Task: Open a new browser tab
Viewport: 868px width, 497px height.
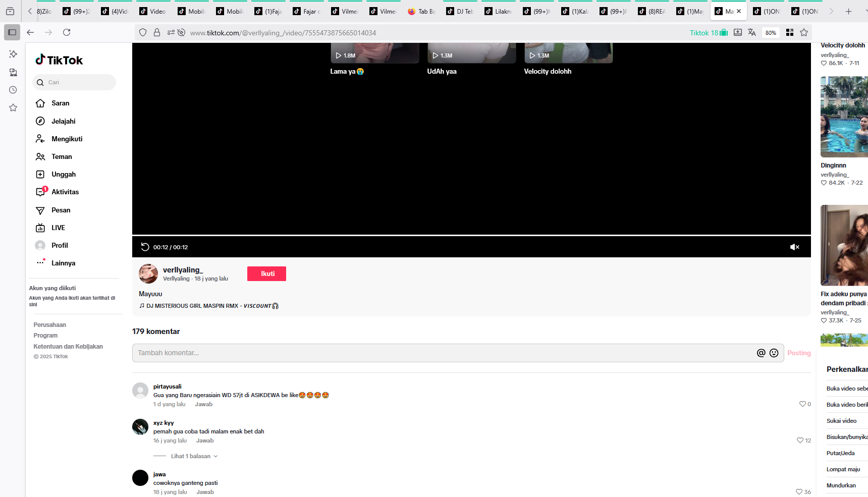Action: pyautogui.click(x=849, y=11)
